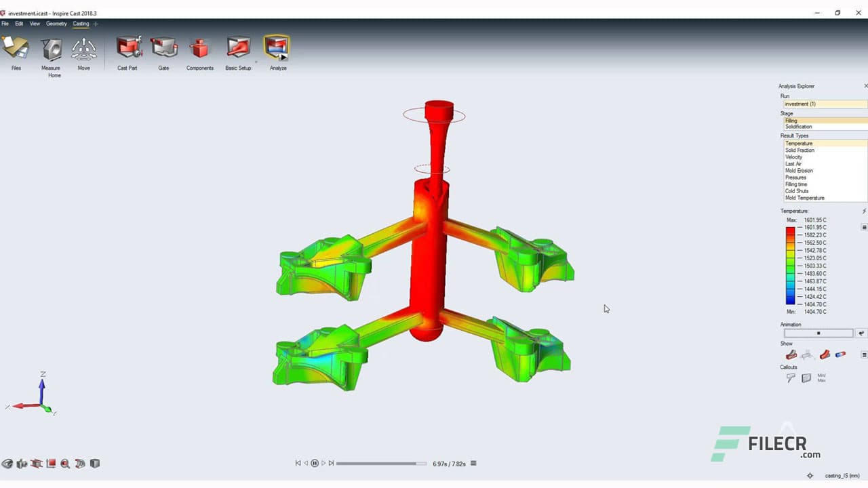Toggle the blue-red Show option icon

click(840, 354)
